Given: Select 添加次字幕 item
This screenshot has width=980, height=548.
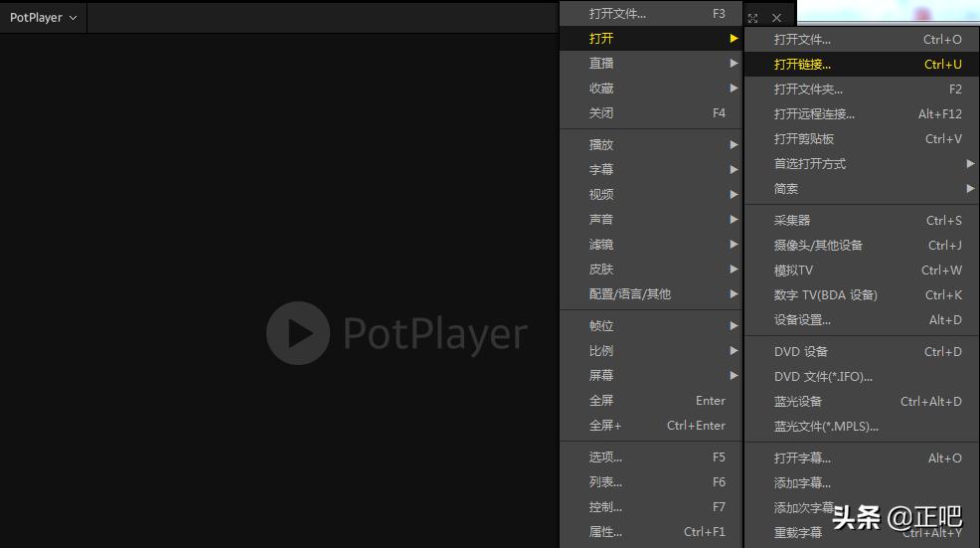Looking at the screenshot, I should click(862, 508).
